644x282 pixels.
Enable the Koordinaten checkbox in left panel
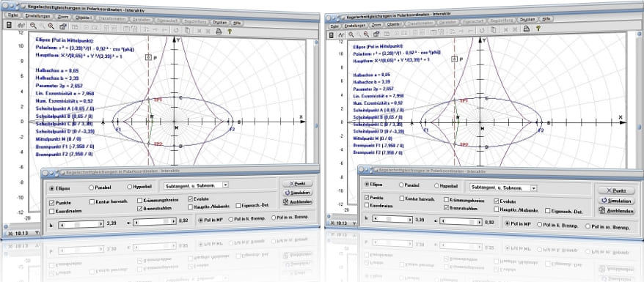click(52, 211)
